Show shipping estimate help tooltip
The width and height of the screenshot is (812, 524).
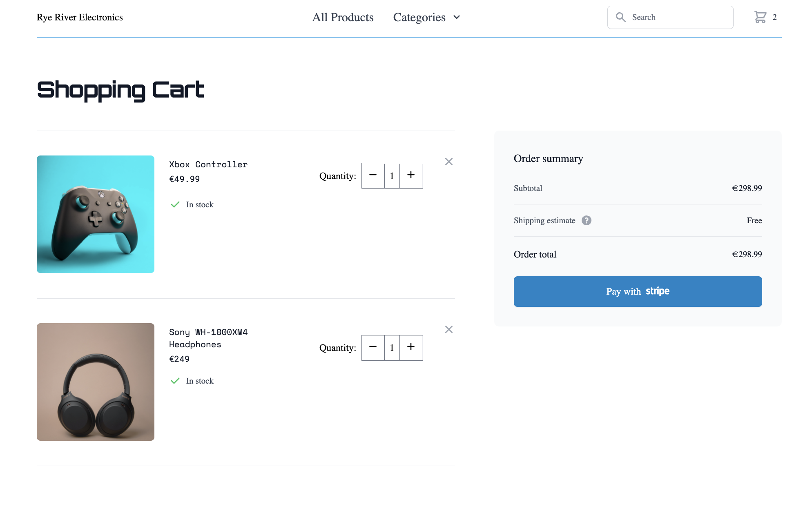point(587,220)
